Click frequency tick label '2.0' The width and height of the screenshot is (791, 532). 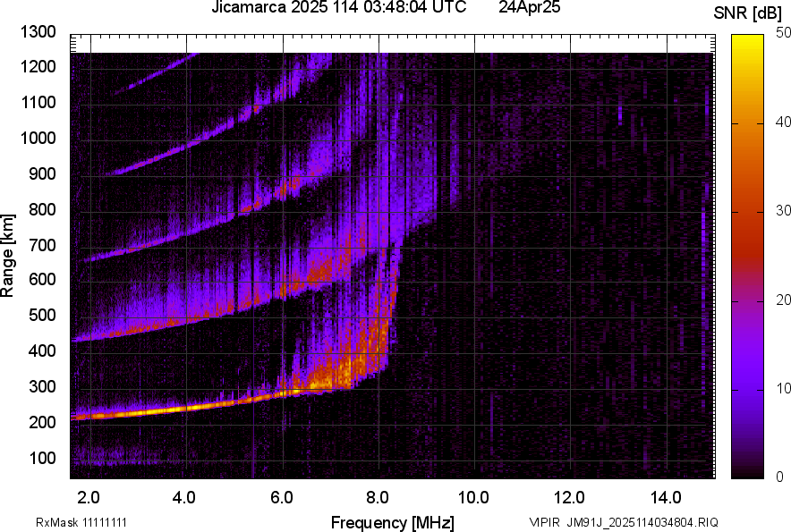click(x=89, y=498)
